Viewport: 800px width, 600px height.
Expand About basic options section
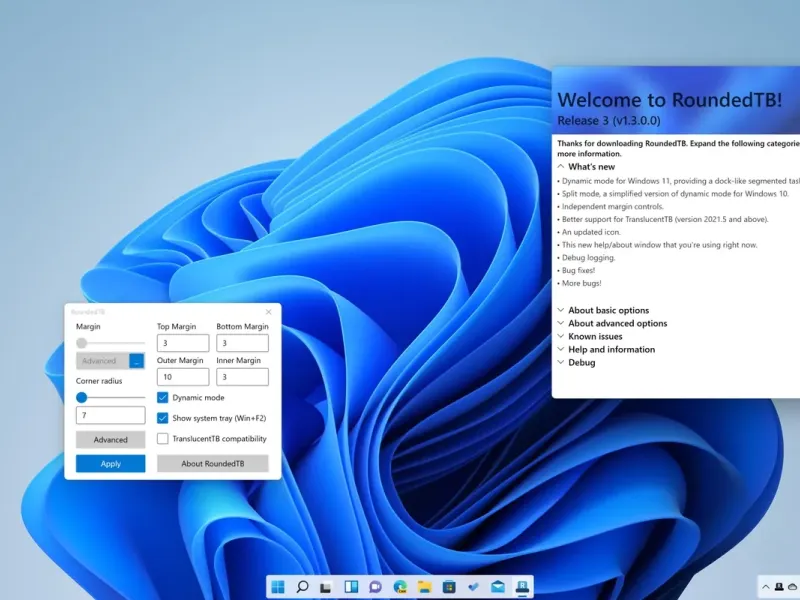click(x=603, y=310)
